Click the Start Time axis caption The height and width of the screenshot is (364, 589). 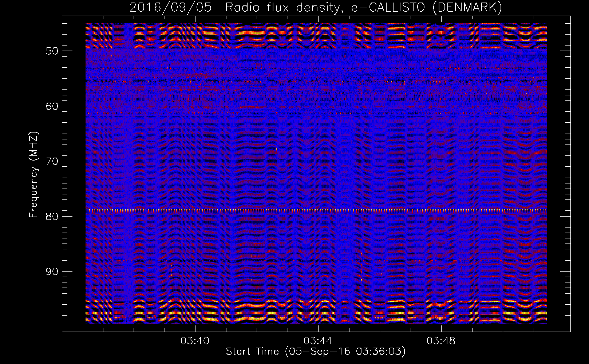click(316, 352)
